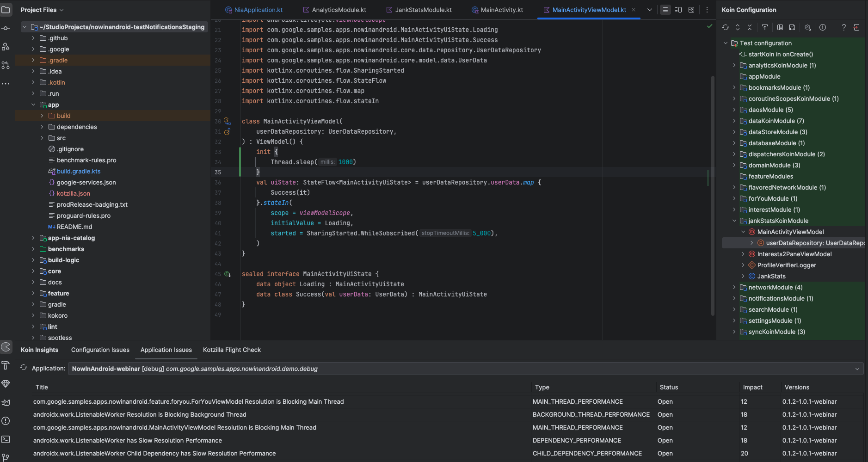Show hidden editor tabs dropdown arrow
This screenshot has height=462, width=868.
650,10
